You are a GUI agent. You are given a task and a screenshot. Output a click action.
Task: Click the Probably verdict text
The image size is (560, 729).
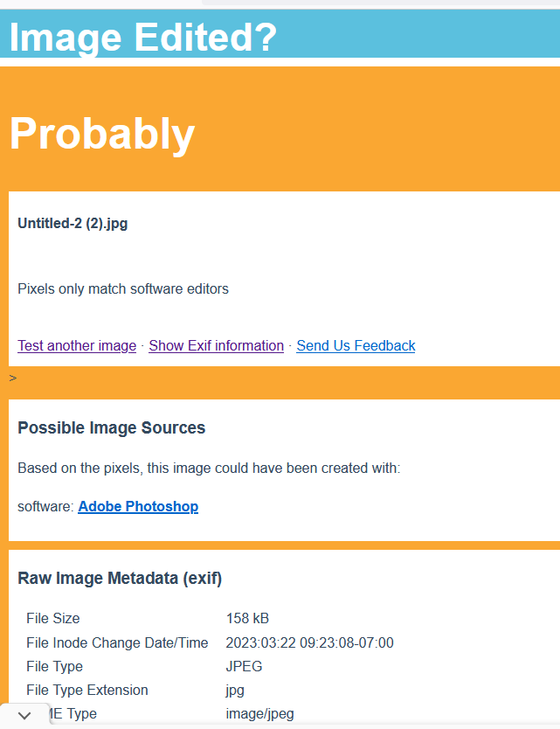coord(101,134)
